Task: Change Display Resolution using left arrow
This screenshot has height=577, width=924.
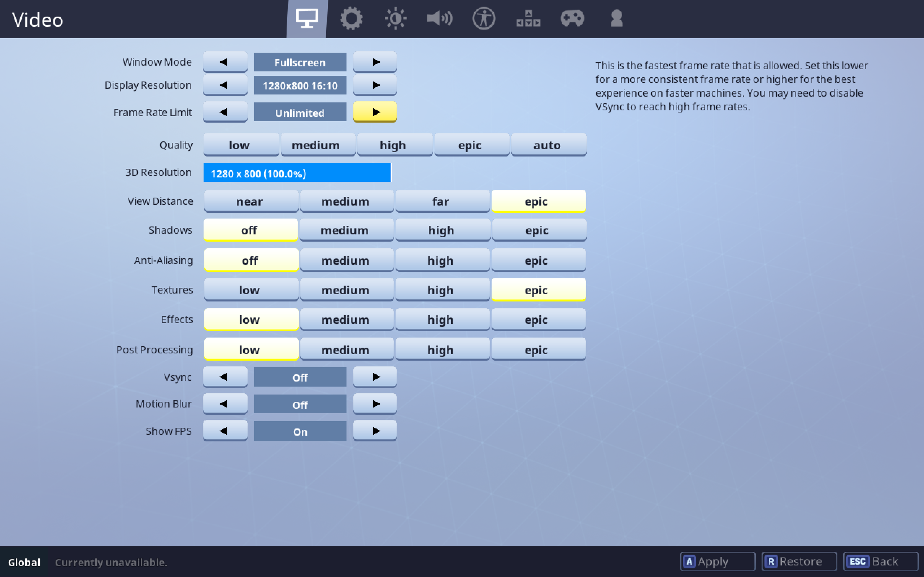Action: [223, 86]
